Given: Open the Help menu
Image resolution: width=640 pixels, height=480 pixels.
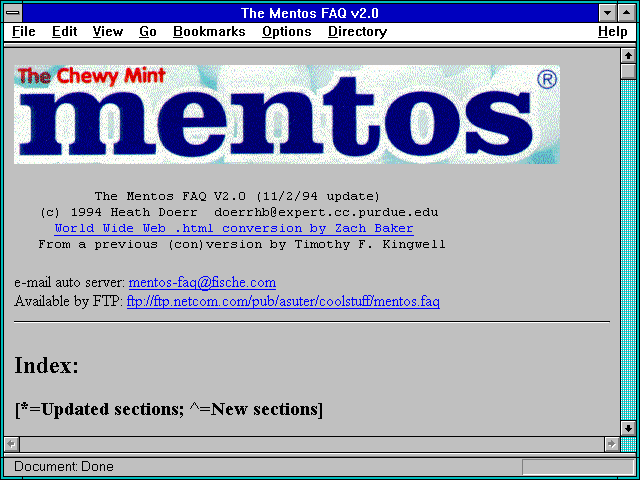Looking at the screenshot, I should click(x=613, y=32).
